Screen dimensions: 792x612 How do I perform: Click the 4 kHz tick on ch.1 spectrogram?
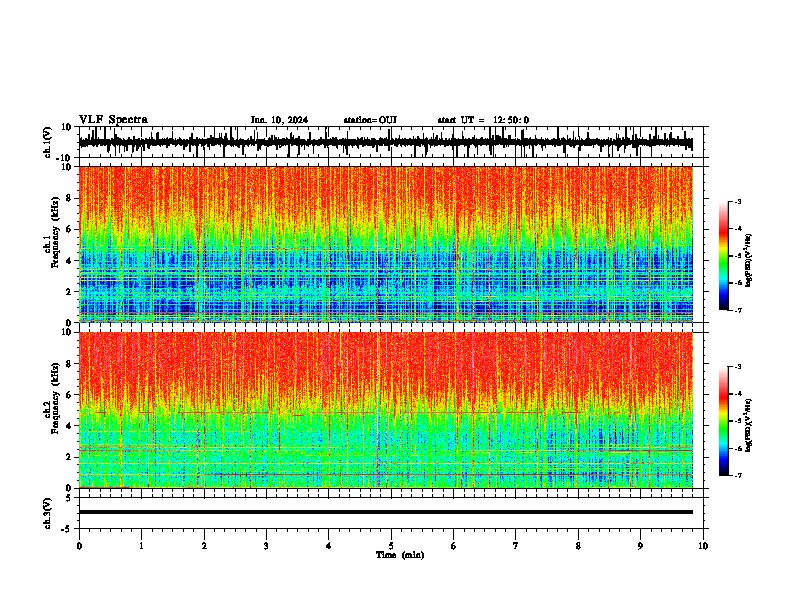pyautogui.click(x=69, y=261)
